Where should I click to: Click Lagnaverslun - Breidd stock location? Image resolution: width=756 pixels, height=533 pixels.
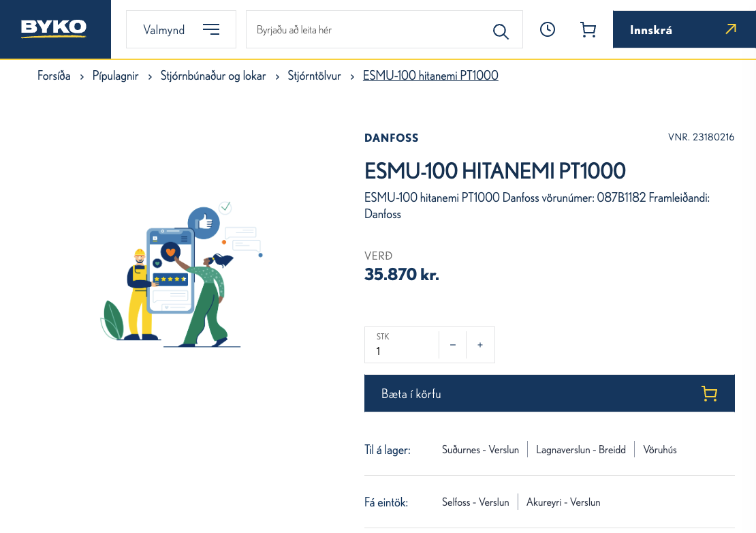click(581, 450)
